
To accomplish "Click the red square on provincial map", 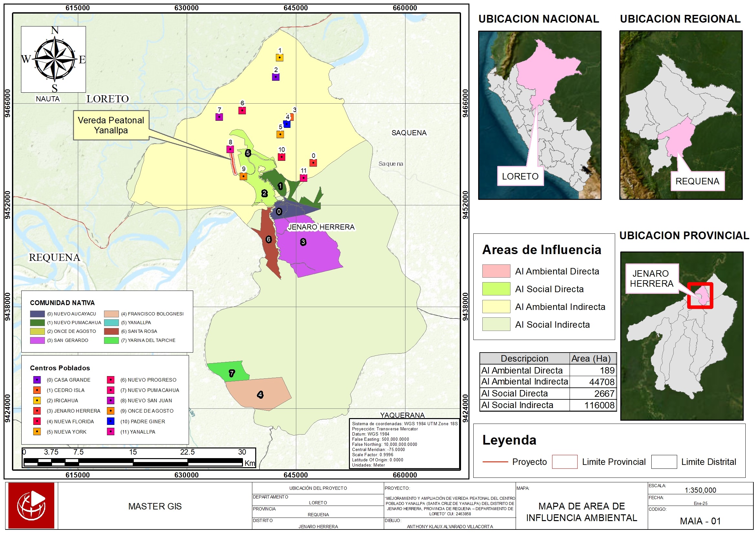I will click(700, 296).
